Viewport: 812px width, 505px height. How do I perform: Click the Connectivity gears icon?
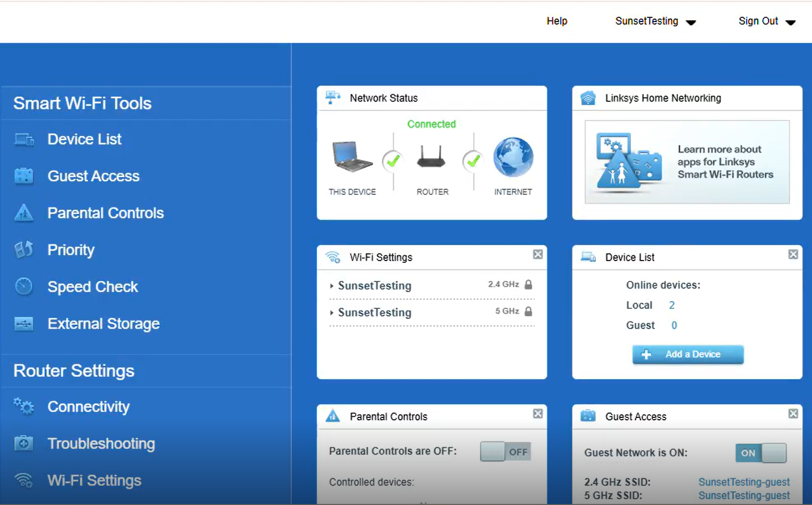(x=24, y=407)
